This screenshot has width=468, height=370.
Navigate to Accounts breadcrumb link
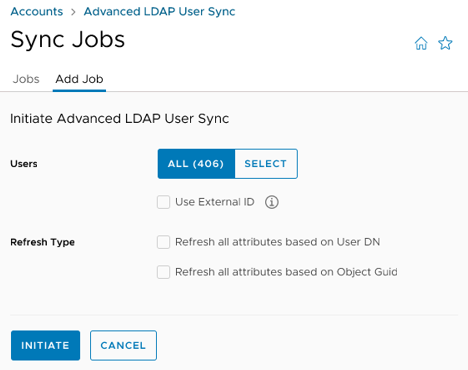coord(37,12)
